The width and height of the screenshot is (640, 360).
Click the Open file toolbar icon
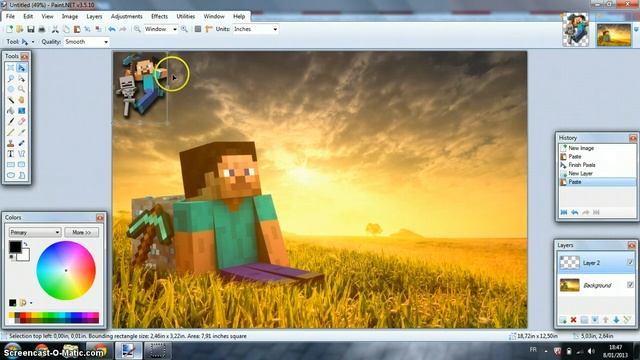[19, 29]
